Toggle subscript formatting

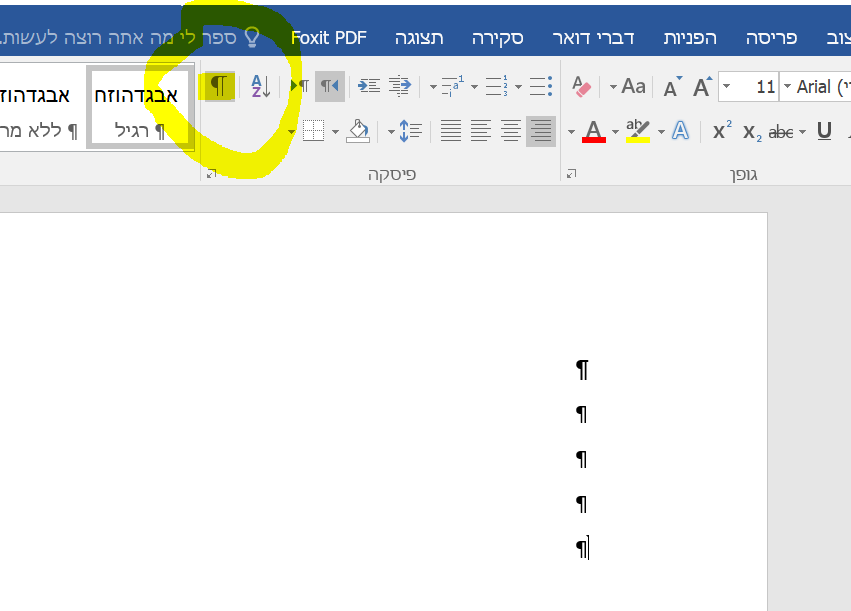pos(752,132)
